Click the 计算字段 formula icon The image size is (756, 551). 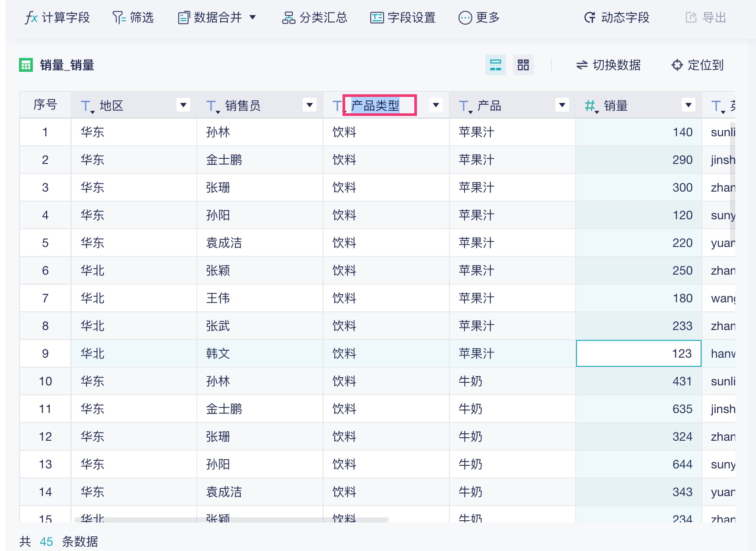coord(31,18)
